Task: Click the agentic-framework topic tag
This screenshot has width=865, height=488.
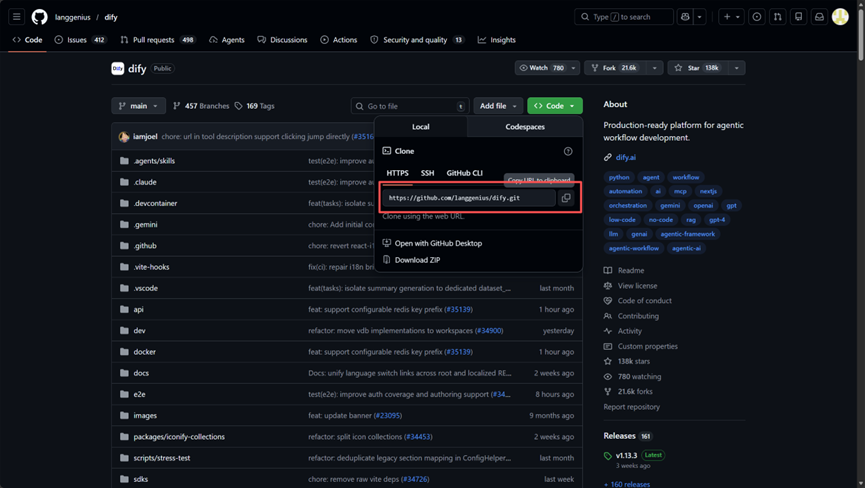Action: pos(687,234)
